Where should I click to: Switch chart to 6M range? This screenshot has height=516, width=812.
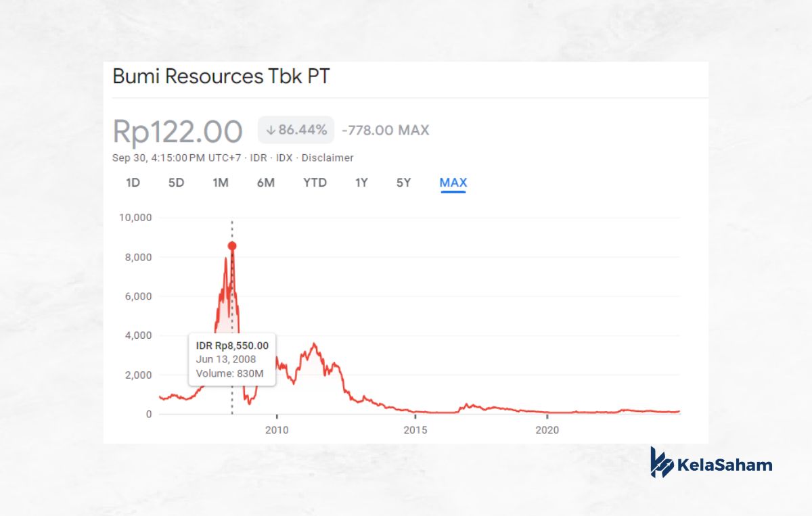pos(266,183)
